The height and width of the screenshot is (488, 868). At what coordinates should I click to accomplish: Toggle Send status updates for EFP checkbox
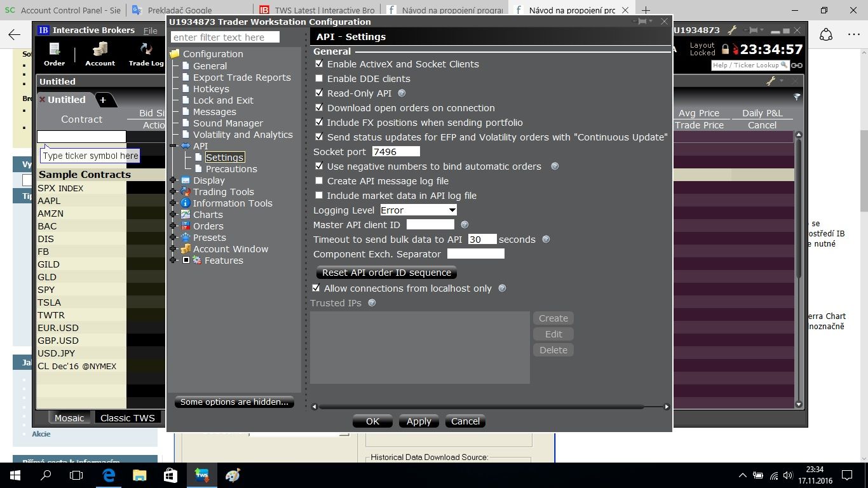pyautogui.click(x=319, y=137)
